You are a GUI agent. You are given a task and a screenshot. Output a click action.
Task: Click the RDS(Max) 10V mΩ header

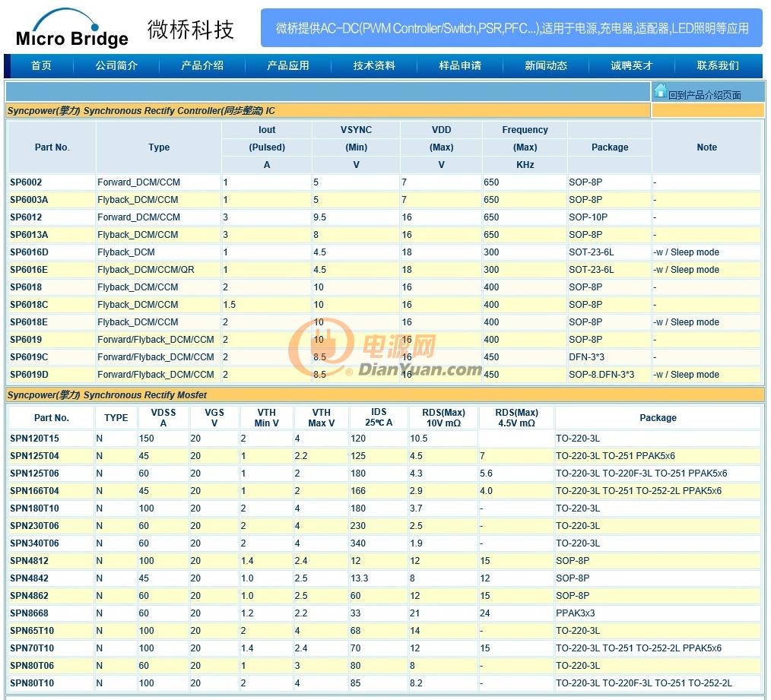(443, 417)
